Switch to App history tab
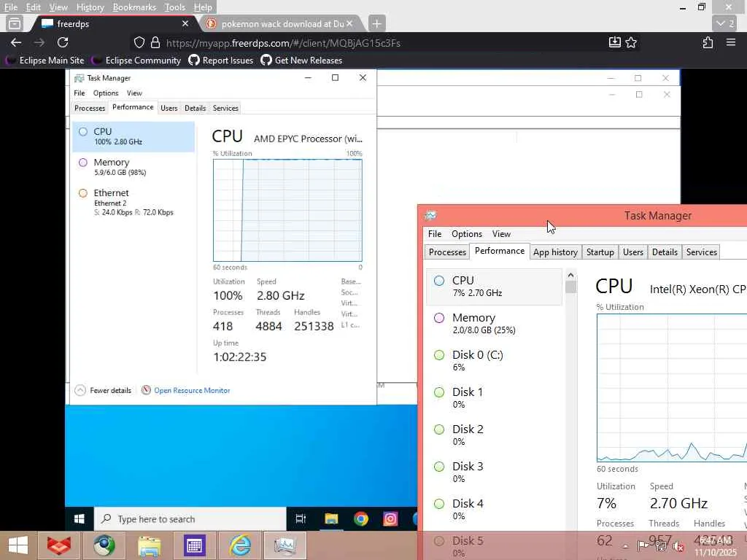 click(x=555, y=252)
